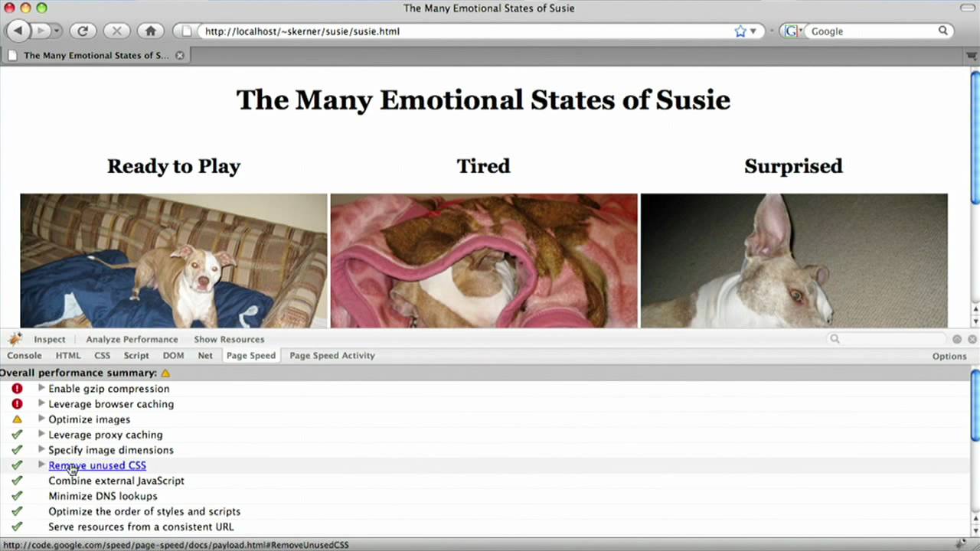Close the Susie browser tab
This screenshot has width=980, height=551.
180,56
